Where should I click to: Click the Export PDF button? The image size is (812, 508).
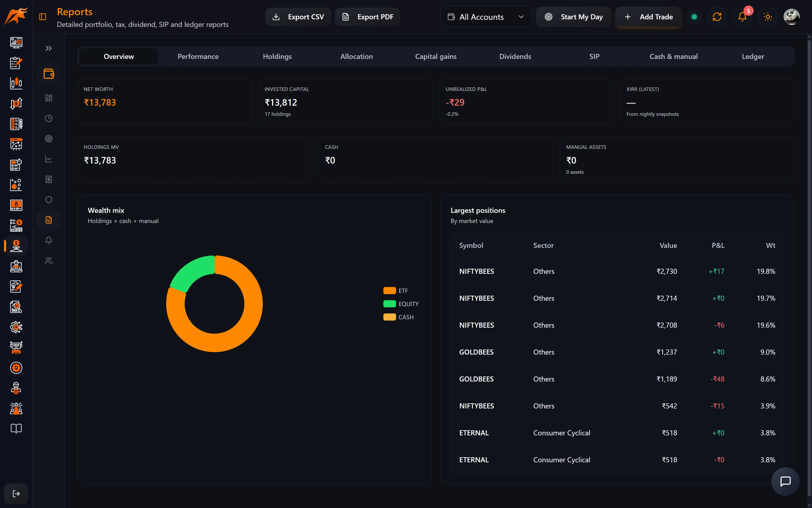coord(367,17)
